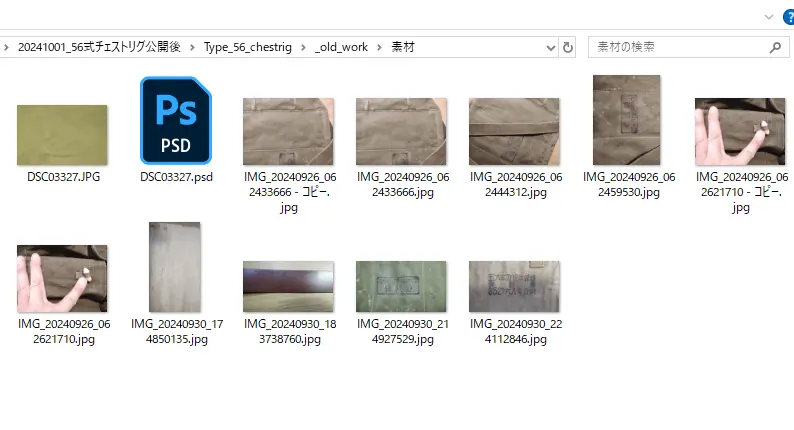The width and height of the screenshot is (794, 430).
Task: Click the help question mark icon
Action: tap(788, 17)
